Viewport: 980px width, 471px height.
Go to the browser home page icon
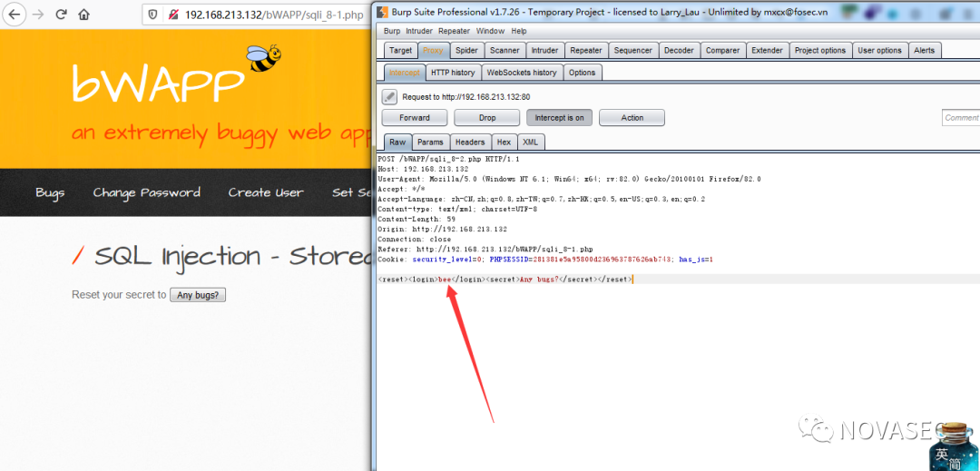click(83, 15)
